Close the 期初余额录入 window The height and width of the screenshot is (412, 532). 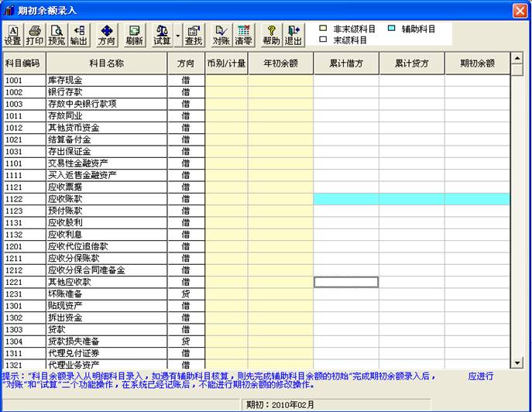pos(520,11)
